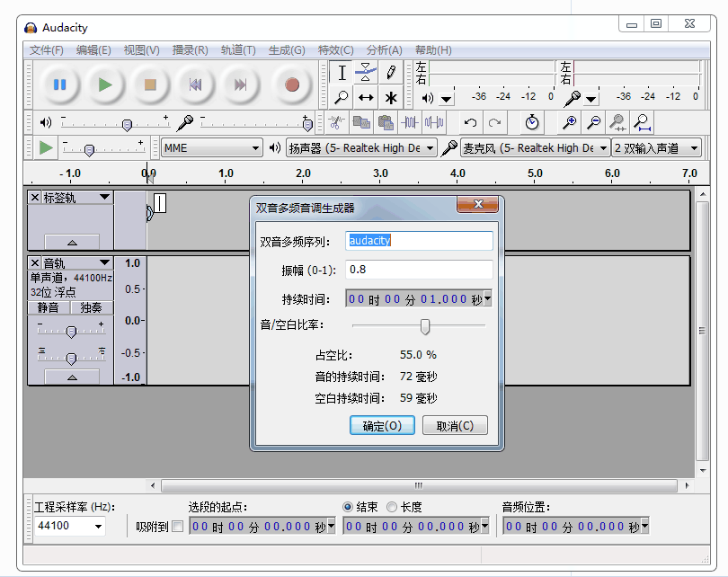Click the Zoom In toolbar icon

tap(570, 122)
